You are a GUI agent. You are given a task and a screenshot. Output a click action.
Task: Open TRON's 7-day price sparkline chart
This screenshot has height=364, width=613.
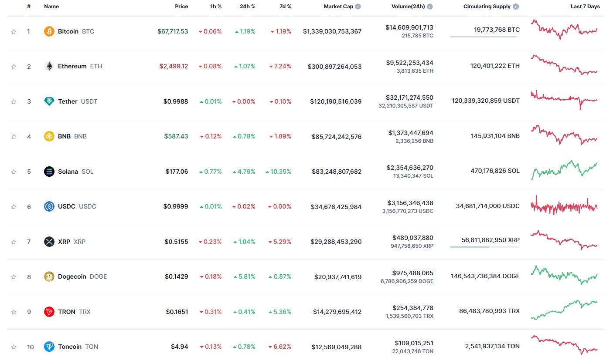tap(564, 310)
